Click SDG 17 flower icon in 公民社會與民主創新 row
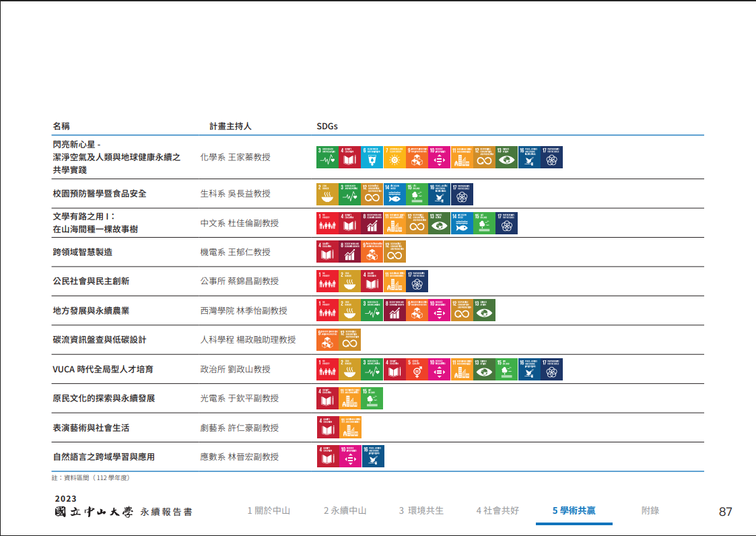This screenshot has width=756, height=536. [417, 281]
